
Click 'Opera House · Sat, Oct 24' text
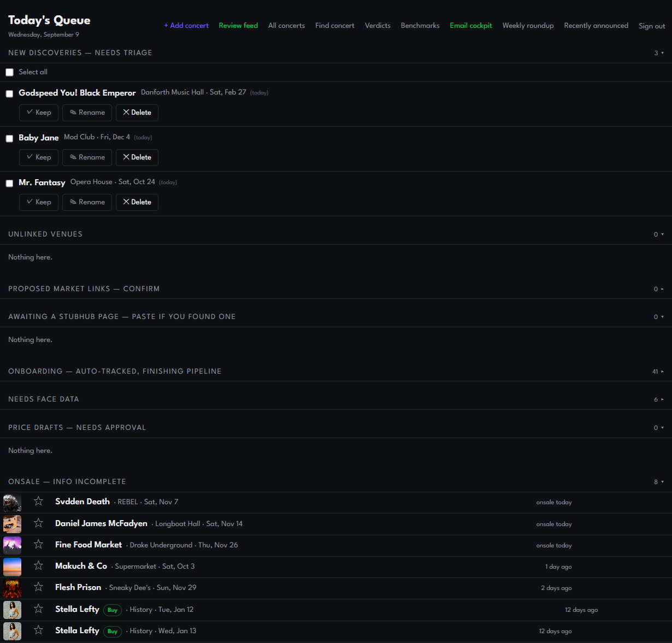[x=113, y=182]
